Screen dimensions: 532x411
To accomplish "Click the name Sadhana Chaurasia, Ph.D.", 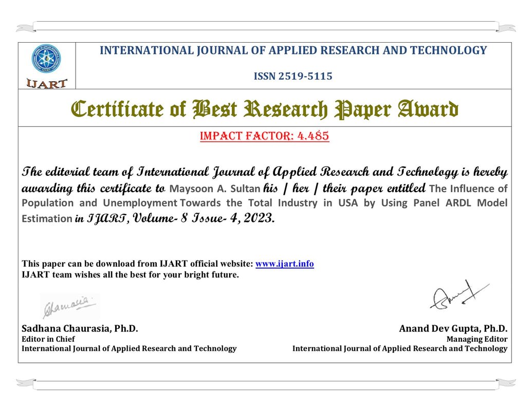I will coord(80,328).
